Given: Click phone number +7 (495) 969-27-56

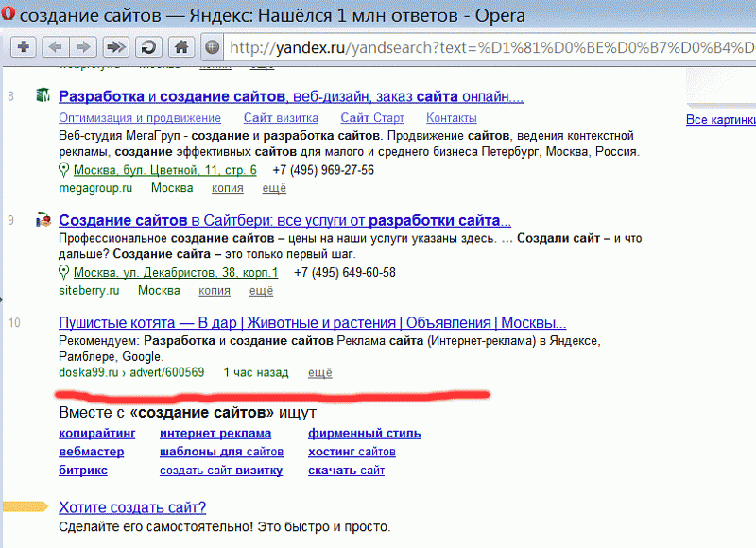Looking at the screenshot, I should tap(323, 170).
